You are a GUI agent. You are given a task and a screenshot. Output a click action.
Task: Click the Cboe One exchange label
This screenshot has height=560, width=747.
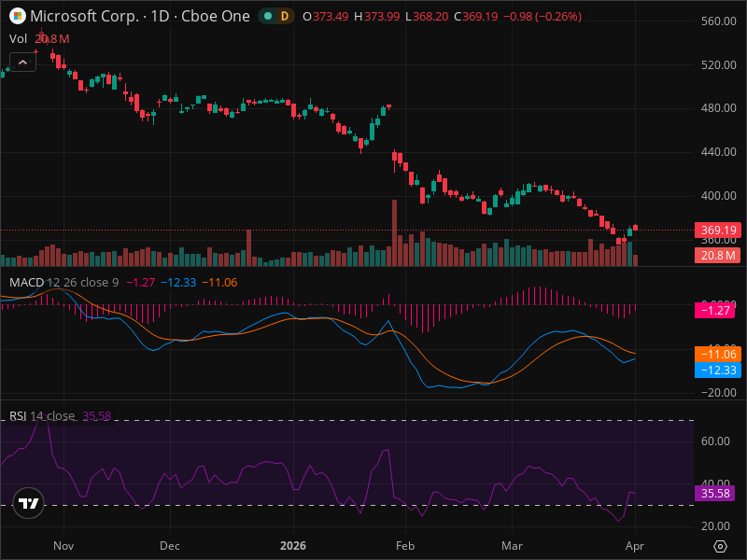[x=216, y=16]
